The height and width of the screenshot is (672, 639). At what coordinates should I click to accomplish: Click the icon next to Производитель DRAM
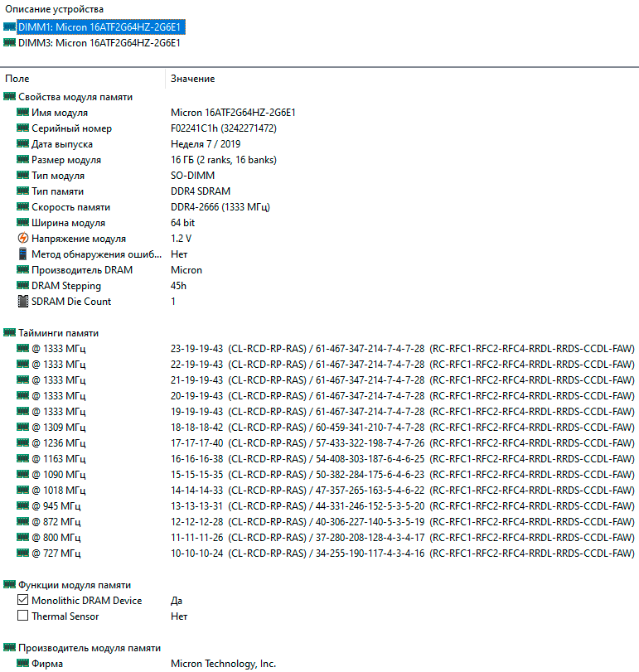(x=22, y=270)
